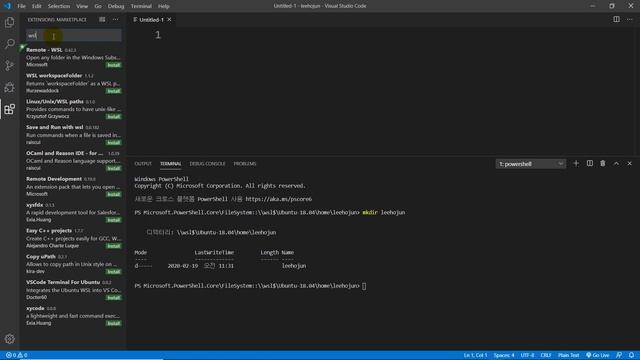The height and width of the screenshot is (360, 640).
Task: Open the aka.ms/pscore6 link in terminal
Action: click(x=278, y=199)
